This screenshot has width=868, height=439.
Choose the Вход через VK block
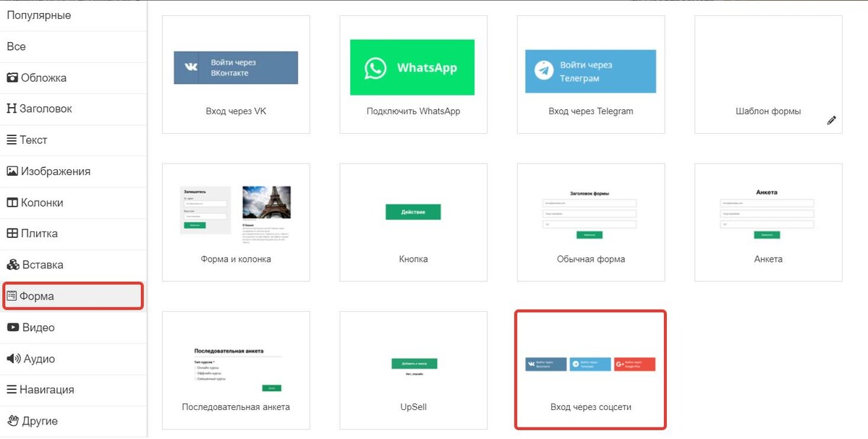click(236, 74)
